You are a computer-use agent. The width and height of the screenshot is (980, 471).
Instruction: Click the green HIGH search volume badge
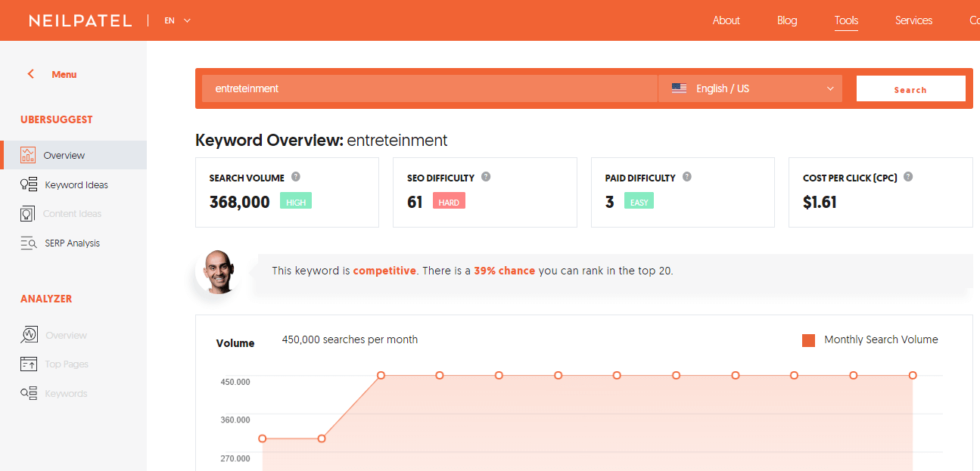[296, 201]
